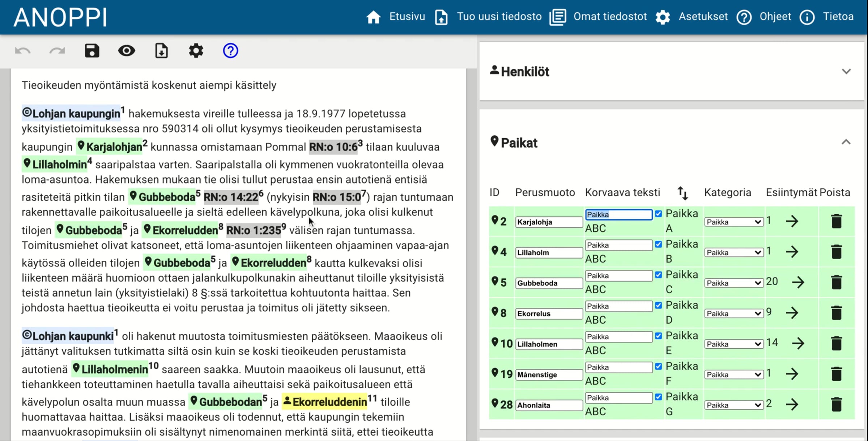Edit the Gubbeboda Perusmuoto field

coord(549,283)
